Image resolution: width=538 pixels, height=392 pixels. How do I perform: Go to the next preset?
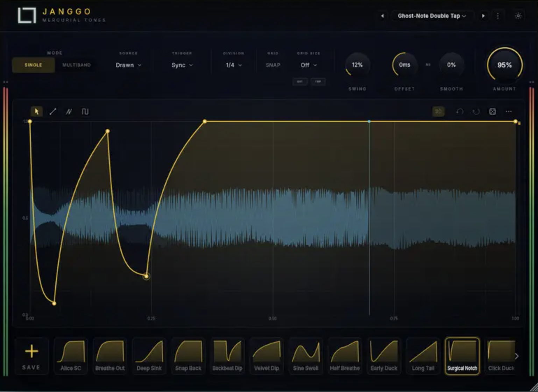tap(483, 16)
